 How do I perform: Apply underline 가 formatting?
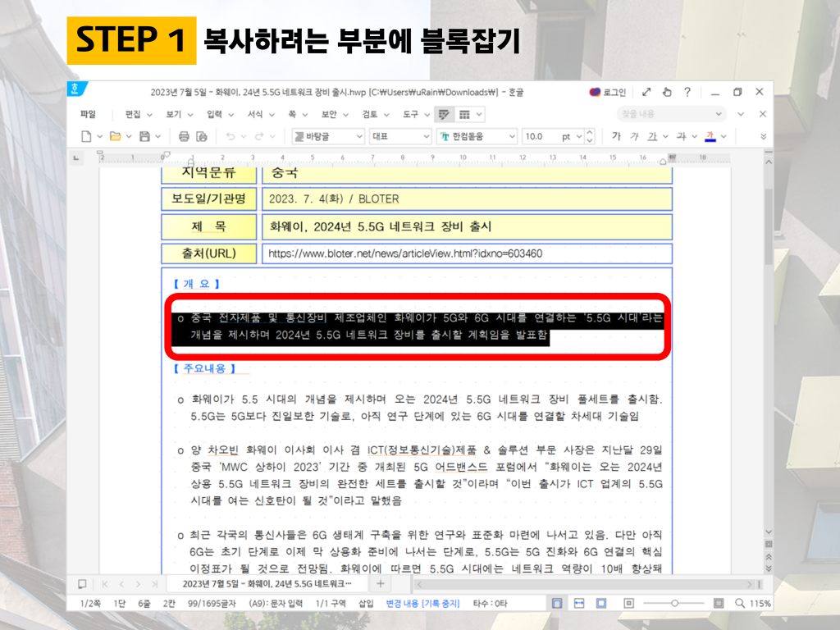652,136
